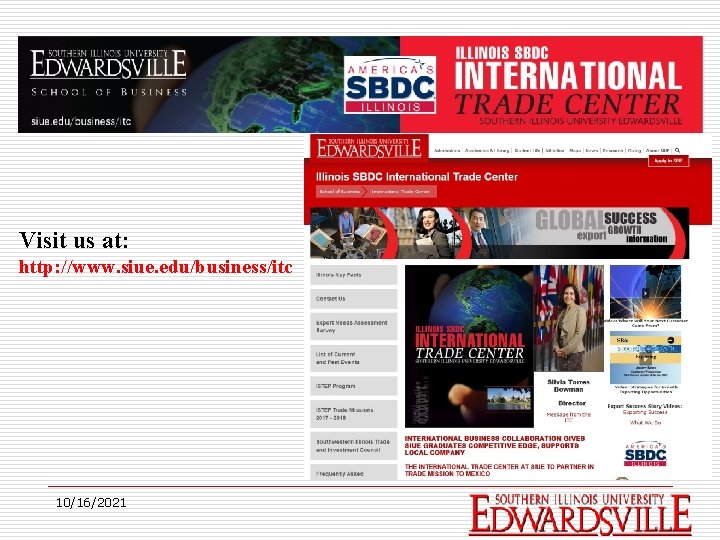
Task: Click the Export Success Story Videos label
Action: pyautogui.click(x=645, y=406)
